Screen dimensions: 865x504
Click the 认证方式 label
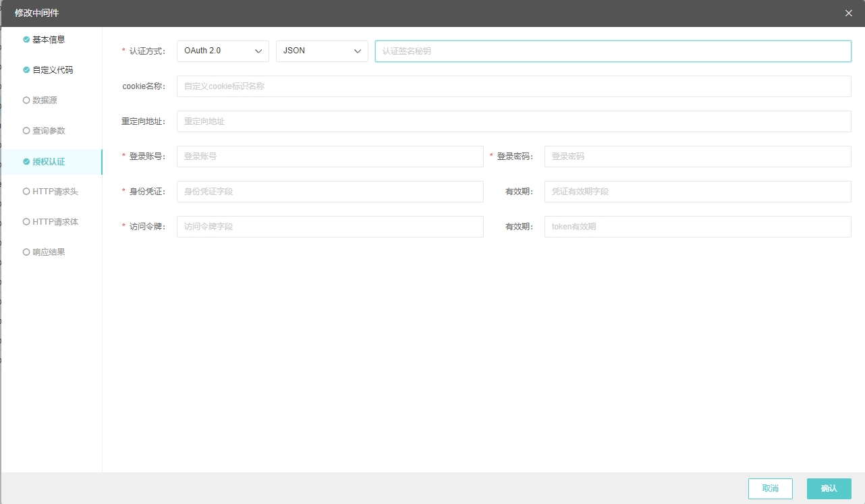pyautogui.click(x=147, y=51)
